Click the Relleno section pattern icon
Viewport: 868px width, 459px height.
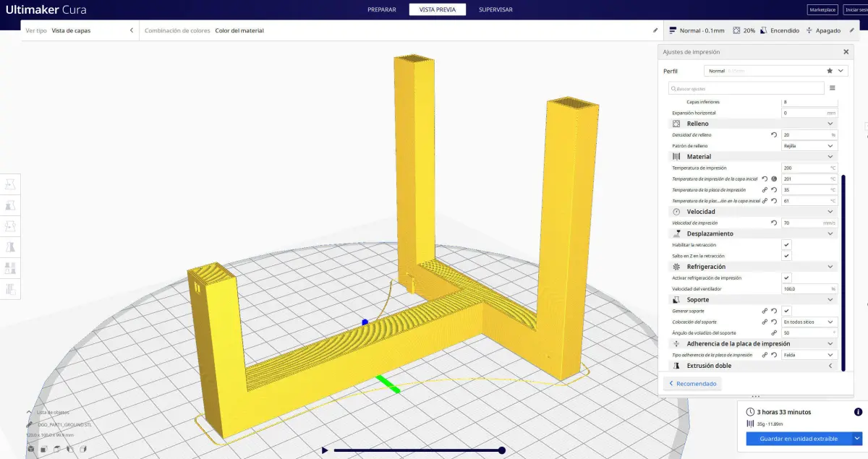676,124
